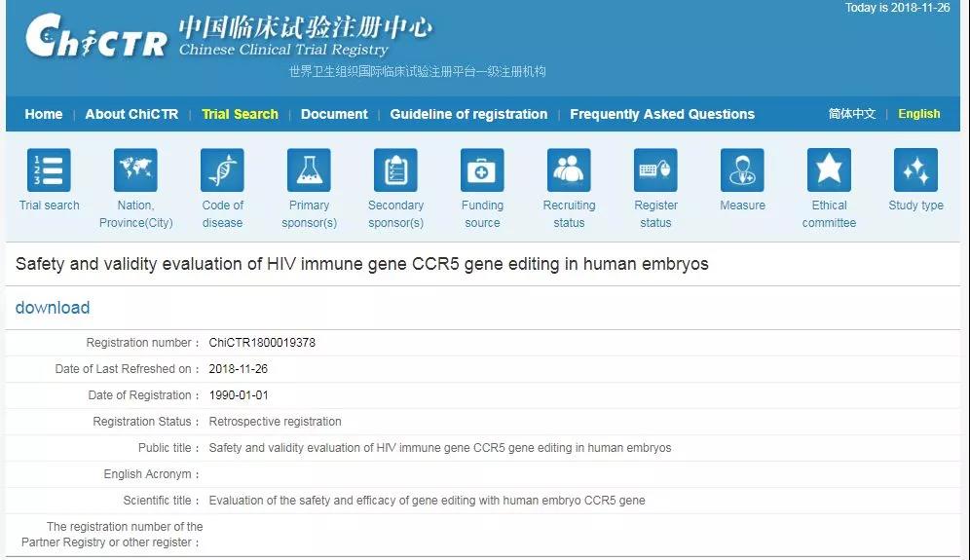
Task: Select the Nation, Province(City) world map icon
Action: (x=135, y=170)
